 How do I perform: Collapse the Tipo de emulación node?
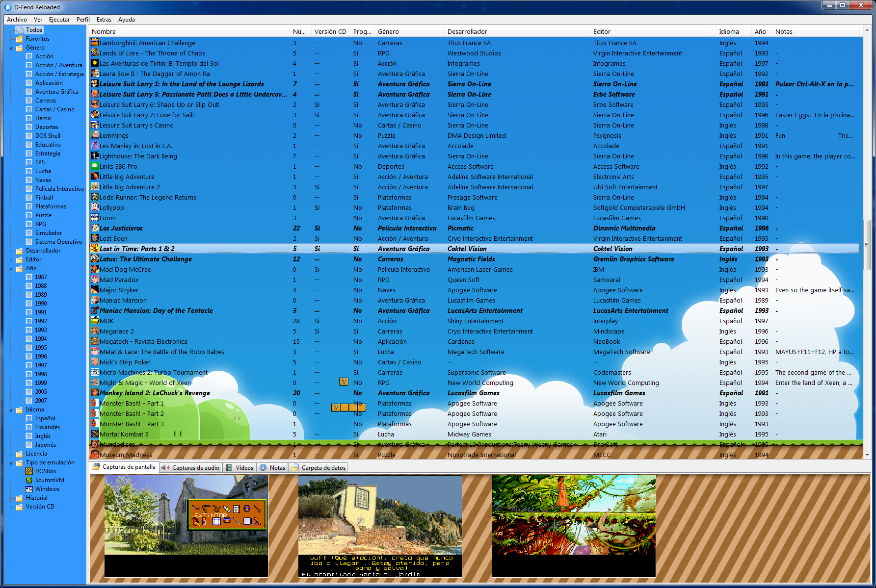point(11,463)
